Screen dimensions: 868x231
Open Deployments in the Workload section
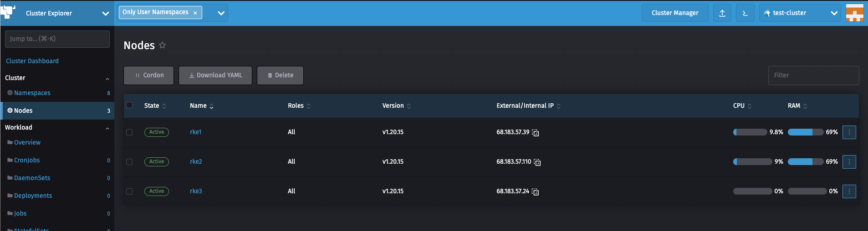(x=33, y=196)
